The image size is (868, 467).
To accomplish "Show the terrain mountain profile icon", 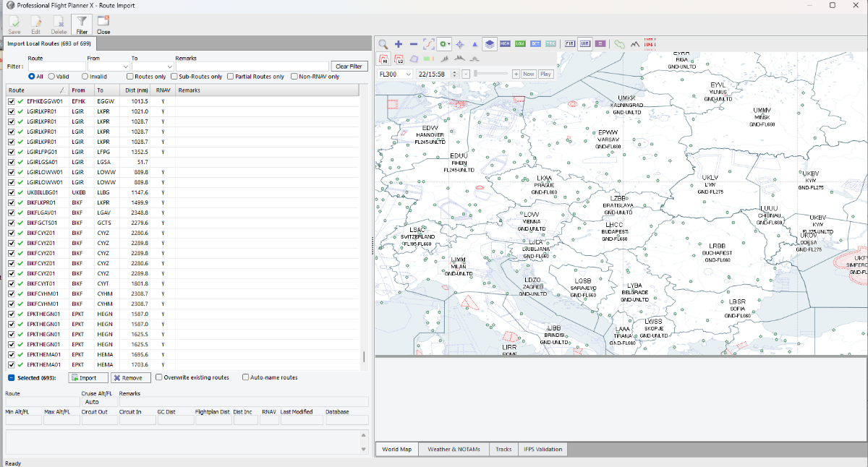I will 635,44.
